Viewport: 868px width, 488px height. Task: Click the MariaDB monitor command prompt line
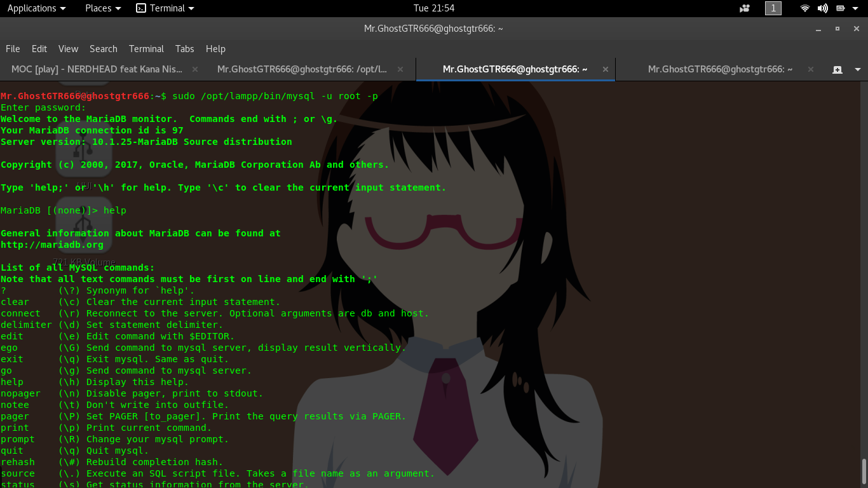tap(64, 210)
